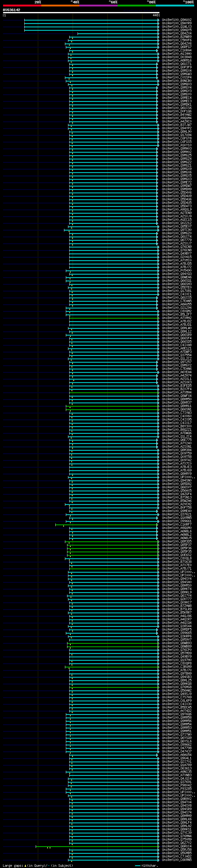Select label UniRef100_A7BJ71
This screenshot has width=197, height=868.
point(177,568)
